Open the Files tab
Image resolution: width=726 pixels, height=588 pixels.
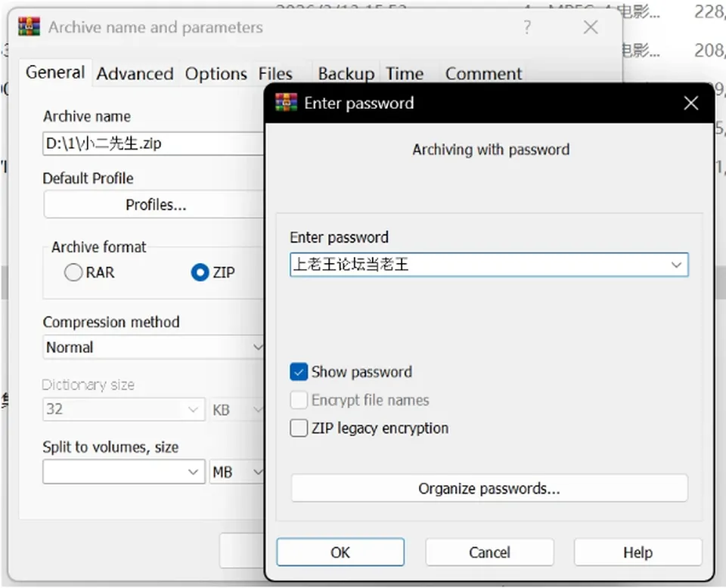[275, 74]
